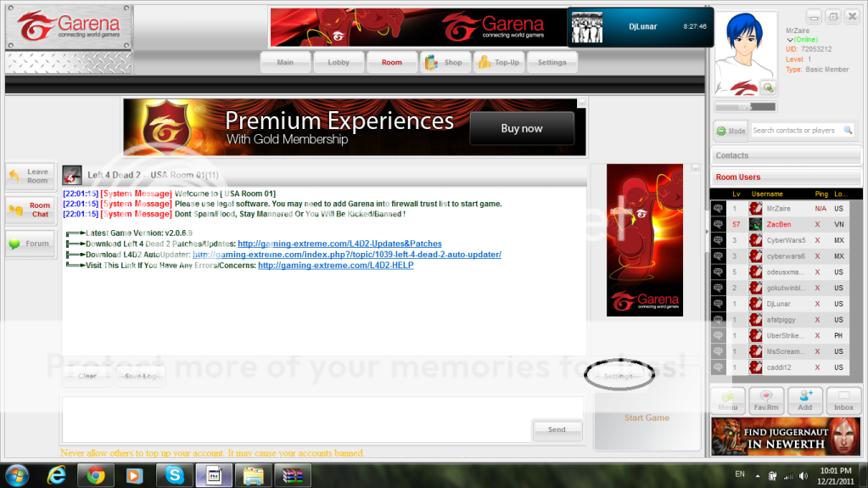Click the magnifier icon on the avatar
868x488 pixels.
pyautogui.click(x=768, y=87)
